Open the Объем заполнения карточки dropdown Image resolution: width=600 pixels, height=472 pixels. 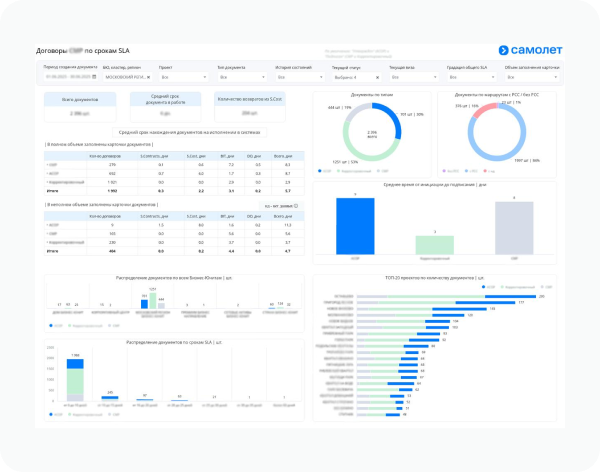532,77
